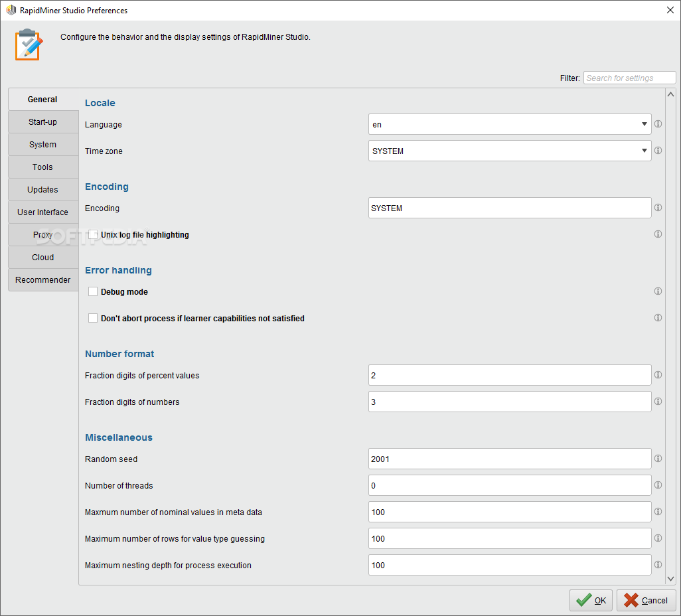Click info icon beside Random seed

click(658, 459)
